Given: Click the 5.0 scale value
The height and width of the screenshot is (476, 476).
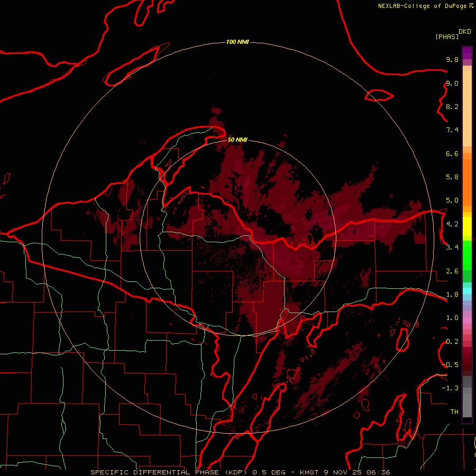Looking at the screenshot, I should pos(452,200).
